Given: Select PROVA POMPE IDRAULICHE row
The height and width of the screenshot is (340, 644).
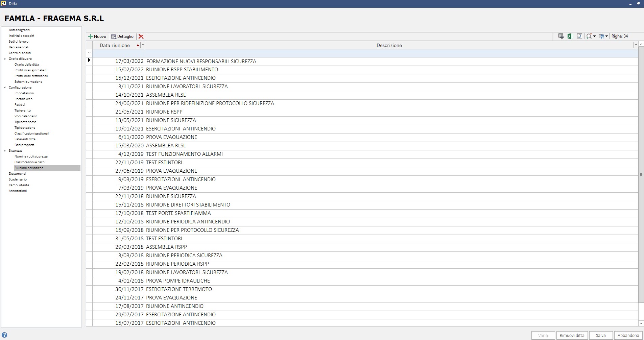Looking at the screenshot, I should 362,281.
